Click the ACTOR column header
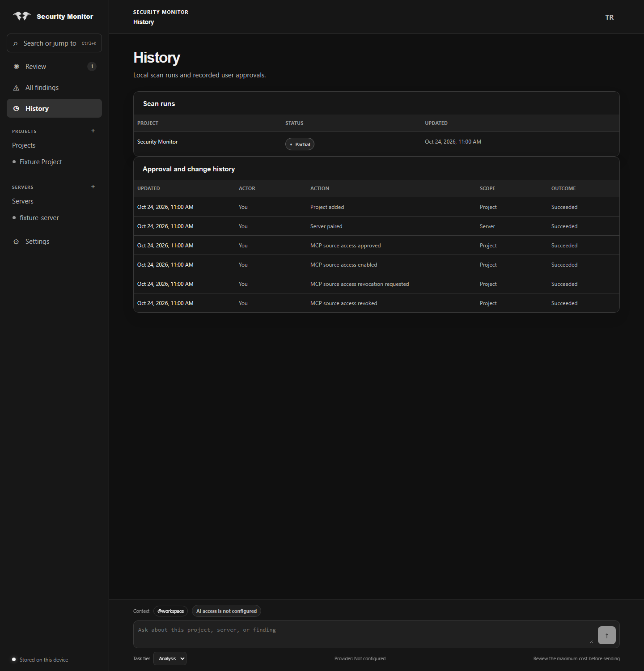This screenshot has width=644, height=671. tap(247, 188)
